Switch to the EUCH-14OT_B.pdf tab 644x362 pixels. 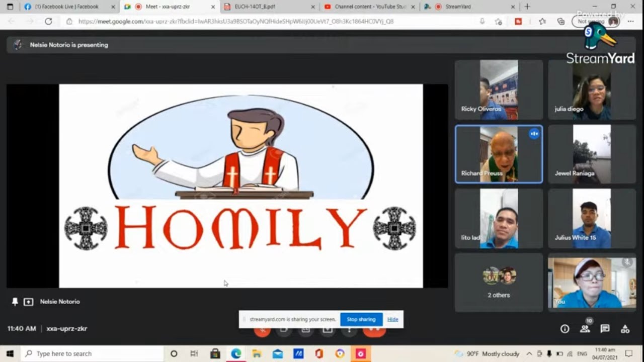pos(270,7)
